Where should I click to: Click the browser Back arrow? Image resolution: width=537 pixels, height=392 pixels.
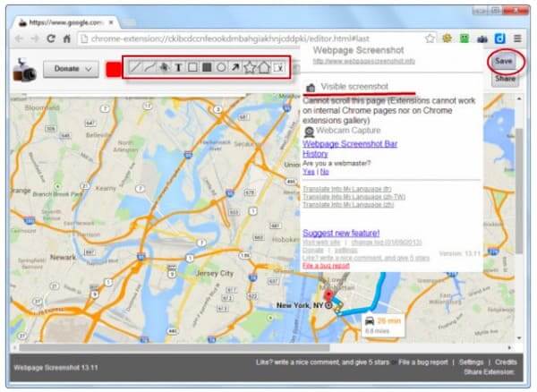[x=19, y=38]
